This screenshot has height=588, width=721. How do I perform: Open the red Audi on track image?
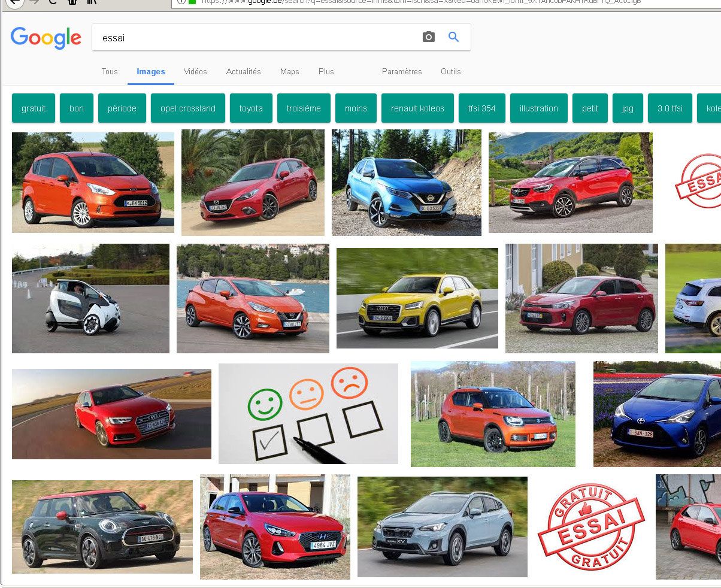pyautogui.click(x=111, y=414)
